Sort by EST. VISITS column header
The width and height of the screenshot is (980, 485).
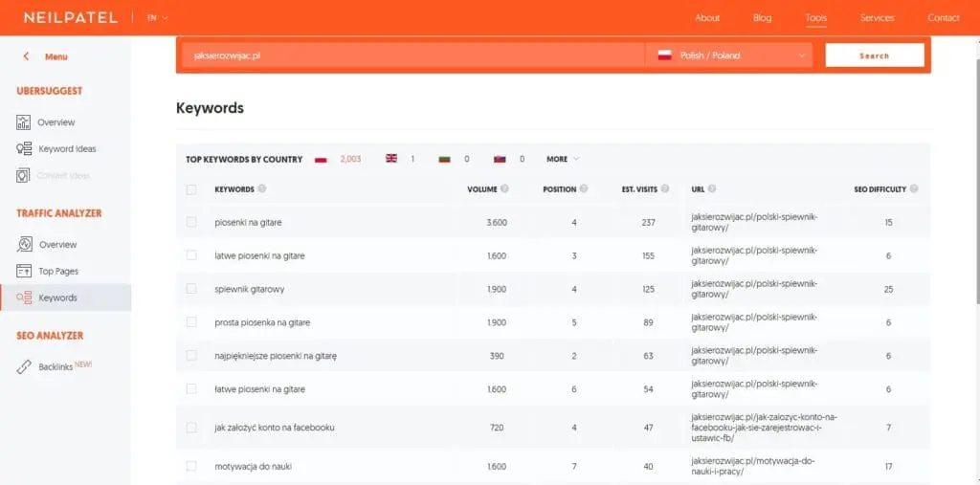(639, 189)
